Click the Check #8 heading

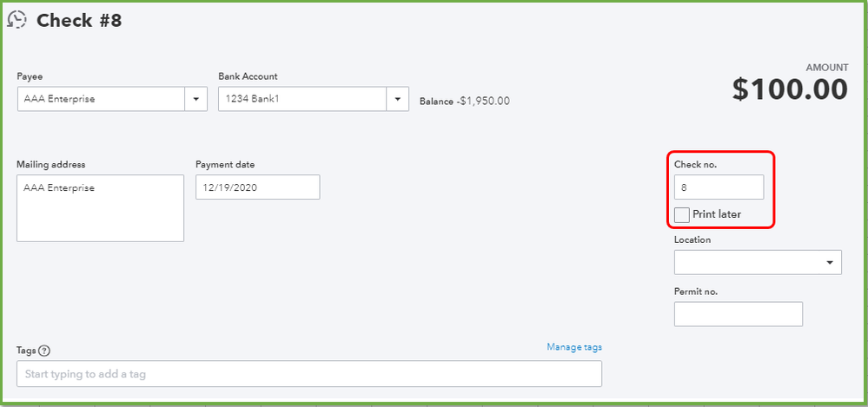click(x=79, y=21)
